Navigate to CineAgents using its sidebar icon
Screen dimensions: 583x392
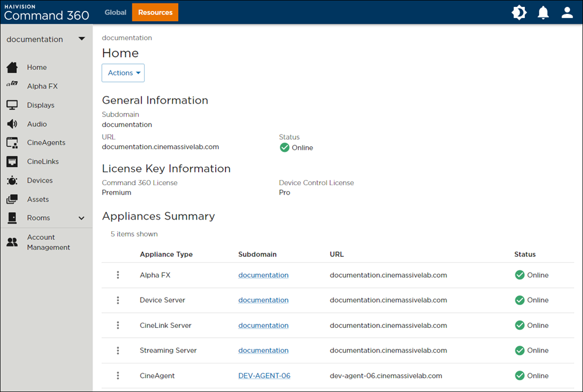[x=12, y=143]
